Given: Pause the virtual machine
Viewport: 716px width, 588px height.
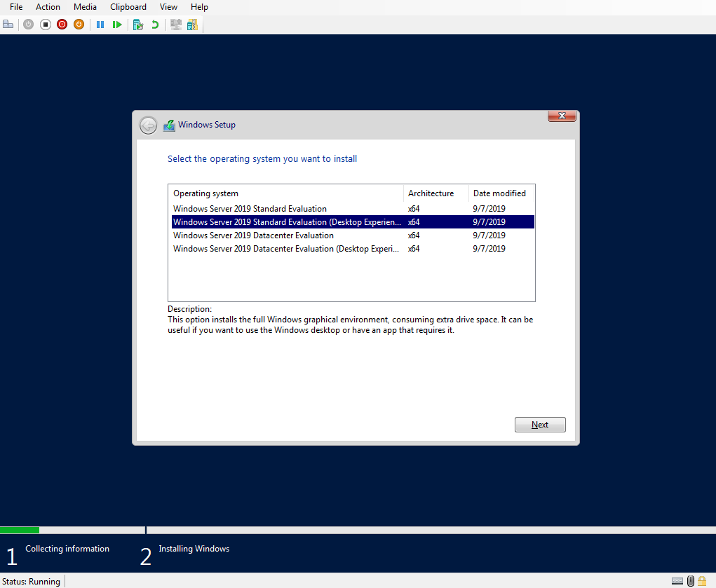Looking at the screenshot, I should pos(100,25).
